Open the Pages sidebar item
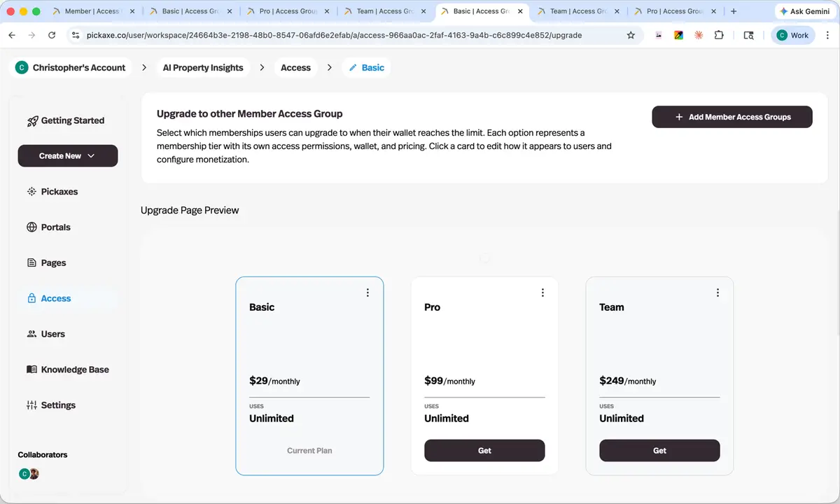 coord(46,263)
